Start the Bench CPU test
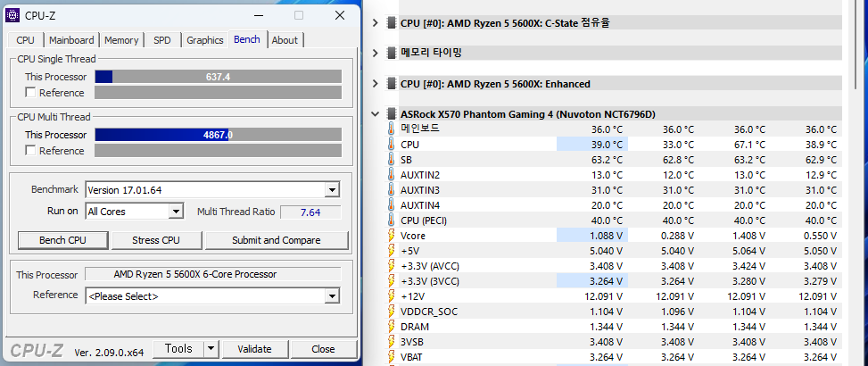 tap(62, 240)
